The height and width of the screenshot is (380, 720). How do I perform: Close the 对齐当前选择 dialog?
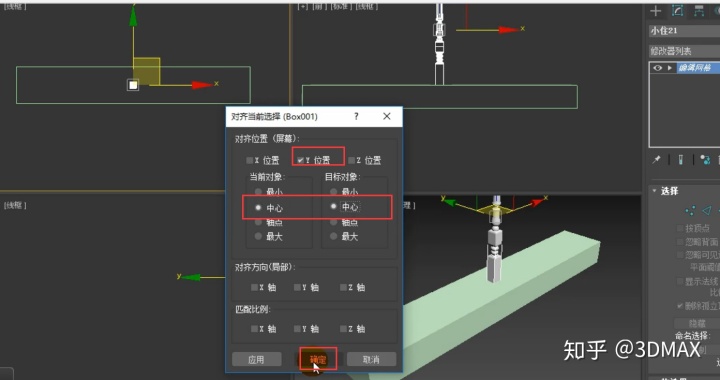point(387,116)
